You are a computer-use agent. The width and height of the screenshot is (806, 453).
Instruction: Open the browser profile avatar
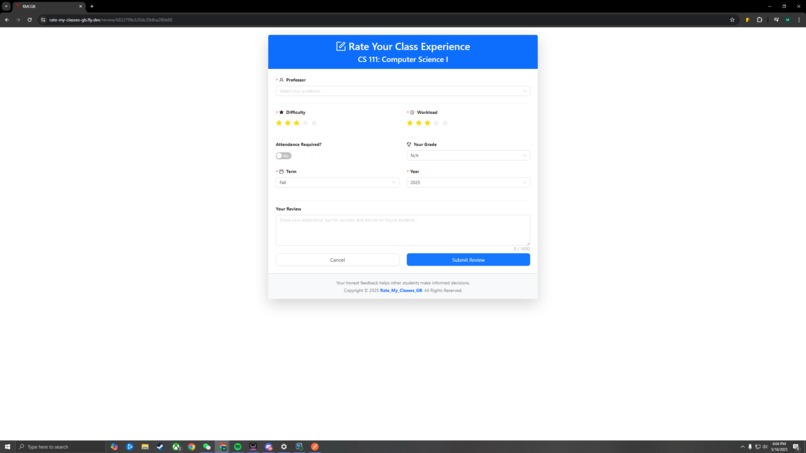coord(787,20)
